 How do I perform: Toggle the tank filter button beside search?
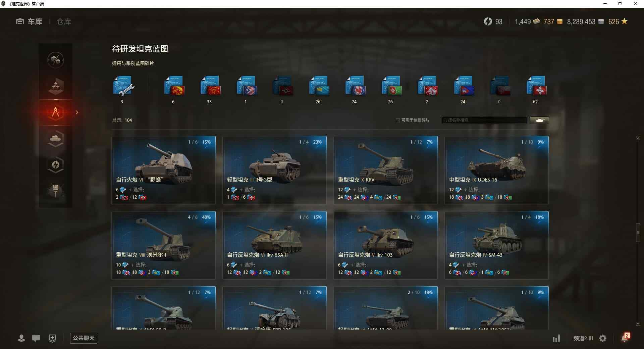click(x=539, y=120)
